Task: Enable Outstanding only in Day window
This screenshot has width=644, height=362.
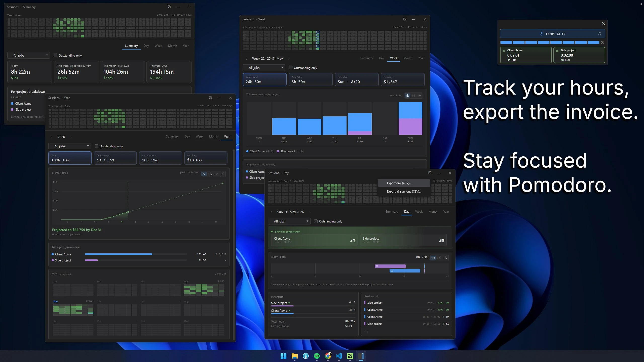Action: pyautogui.click(x=316, y=221)
